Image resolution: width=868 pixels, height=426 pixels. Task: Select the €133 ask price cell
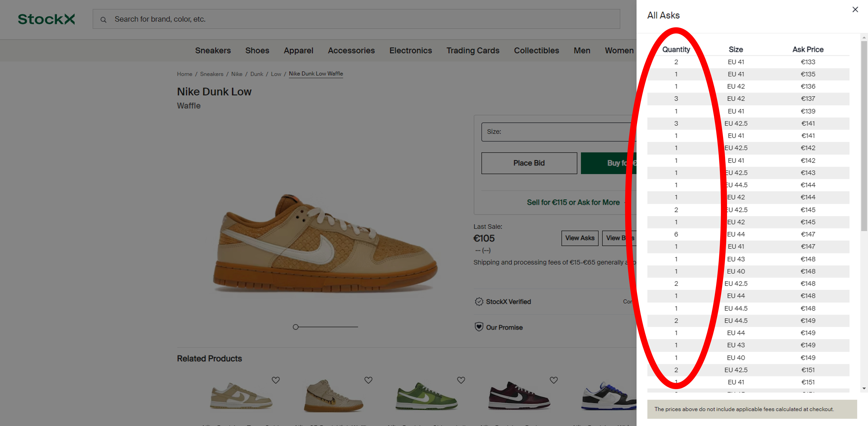pos(808,62)
